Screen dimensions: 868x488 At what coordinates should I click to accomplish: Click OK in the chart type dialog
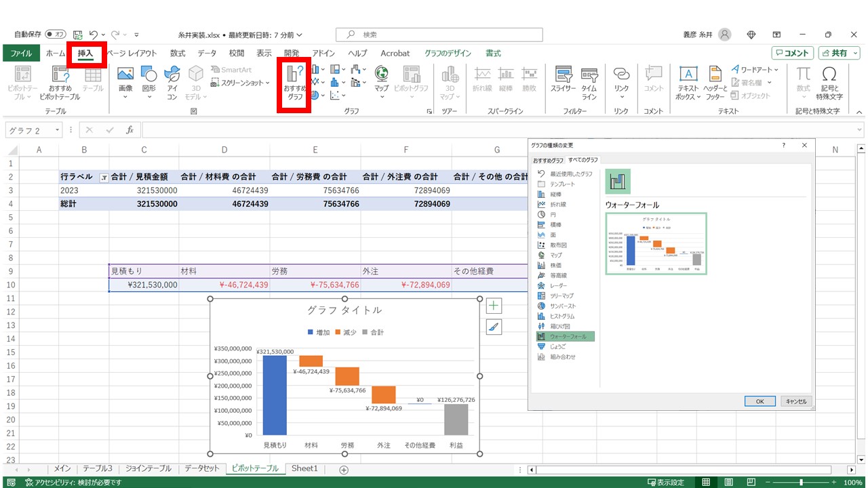760,401
